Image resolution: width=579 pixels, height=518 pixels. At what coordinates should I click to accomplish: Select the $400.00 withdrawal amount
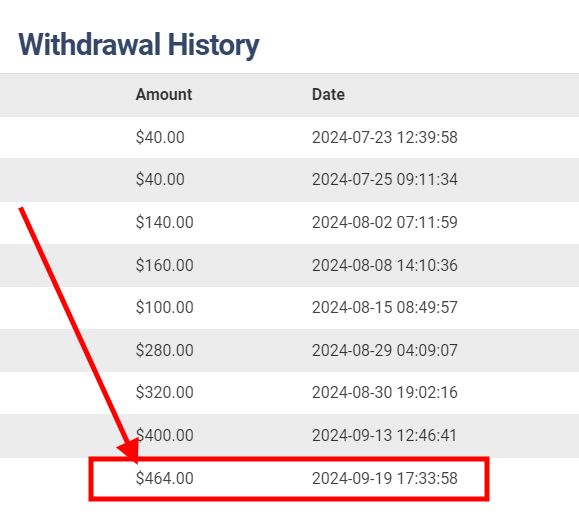coord(164,435)
